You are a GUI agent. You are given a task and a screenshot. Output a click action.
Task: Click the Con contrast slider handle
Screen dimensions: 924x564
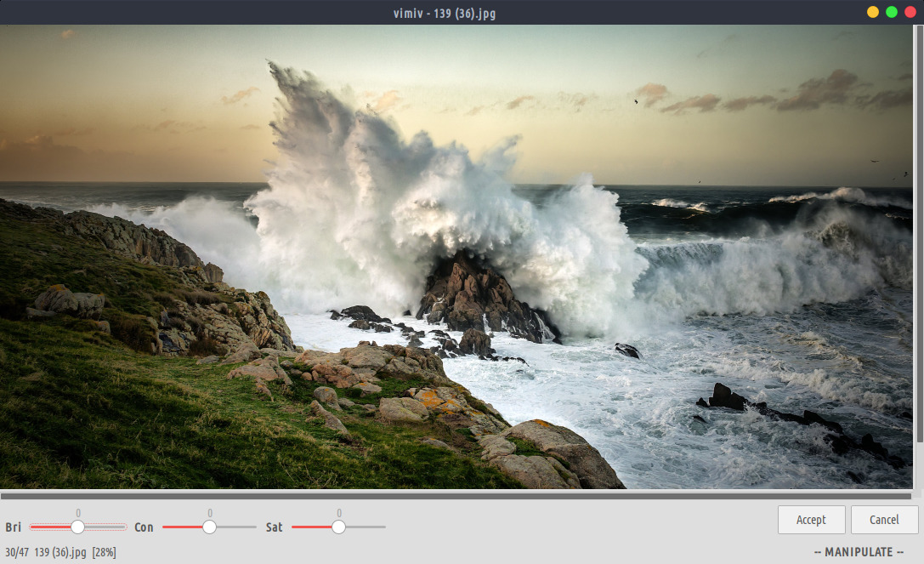point(209,527)
